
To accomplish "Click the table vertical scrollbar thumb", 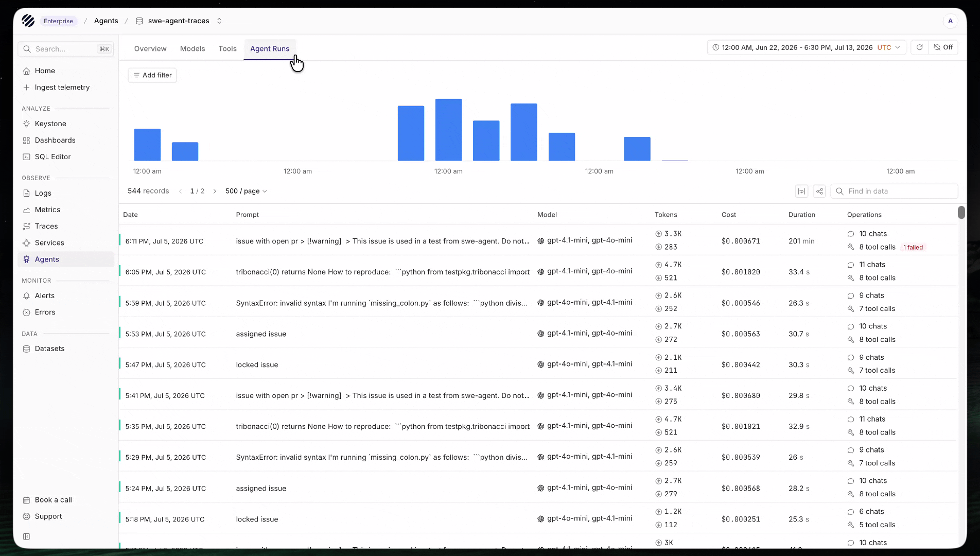I will 961,212.
